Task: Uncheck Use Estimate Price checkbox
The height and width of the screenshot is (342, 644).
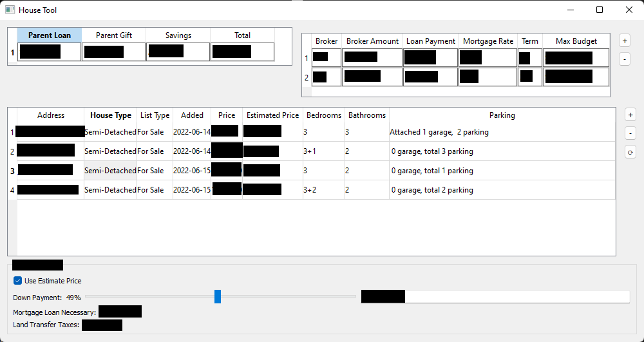Action: point(18,281)
